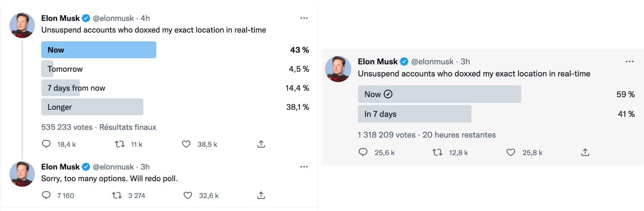Like the two-option poll with 25,8 k
The width and height of the screenshot is (644, 211).
(511, 152)
